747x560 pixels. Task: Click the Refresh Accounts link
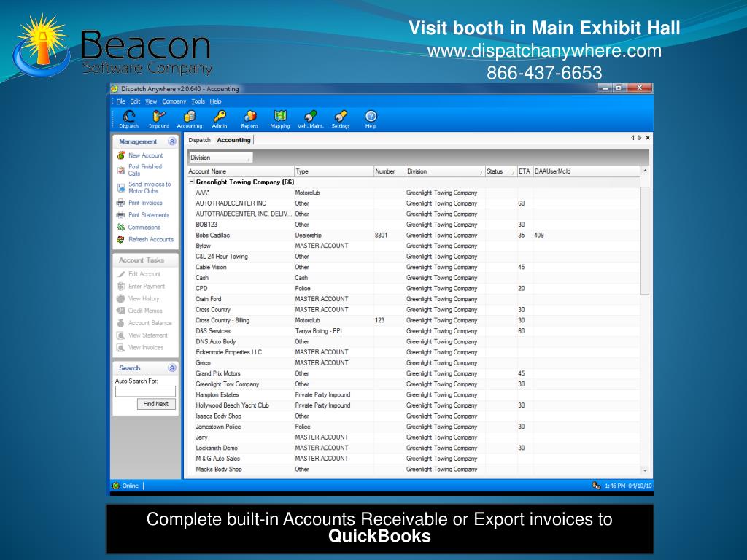coord(151,239)
